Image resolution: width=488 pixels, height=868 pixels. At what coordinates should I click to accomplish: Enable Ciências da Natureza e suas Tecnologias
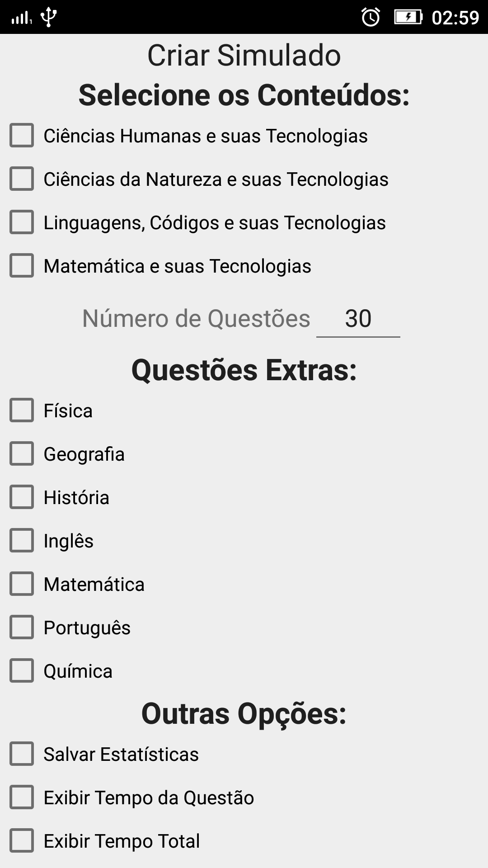pos(22,179)
